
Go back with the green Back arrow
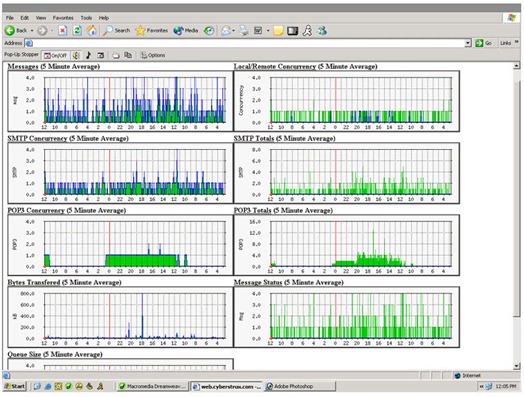pyautogui.click(x=16, y=31)
